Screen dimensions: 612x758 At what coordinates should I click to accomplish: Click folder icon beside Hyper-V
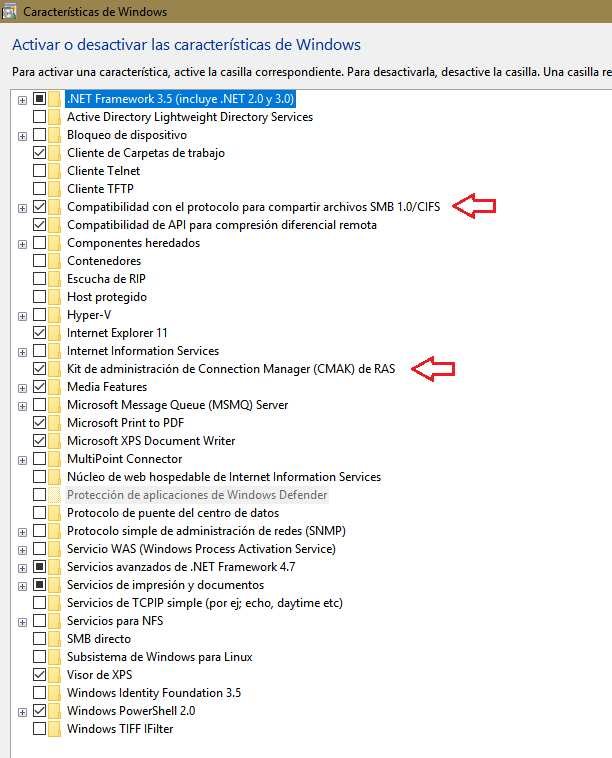click(55, 315)
